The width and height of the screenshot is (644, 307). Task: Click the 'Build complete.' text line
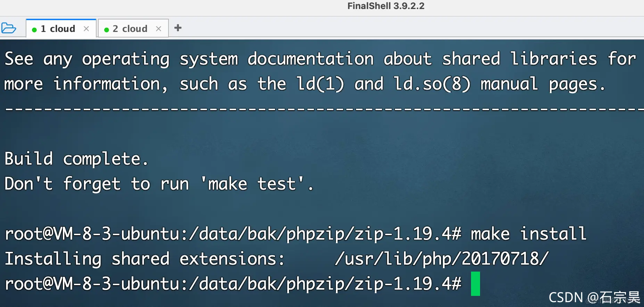click(76, 159)
